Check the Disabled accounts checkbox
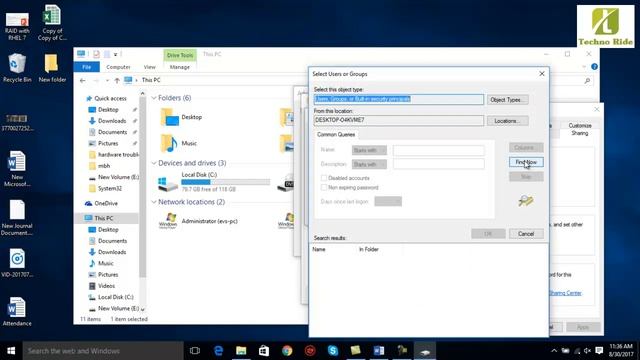Screen dimensions: 640x360 point(324,178)
